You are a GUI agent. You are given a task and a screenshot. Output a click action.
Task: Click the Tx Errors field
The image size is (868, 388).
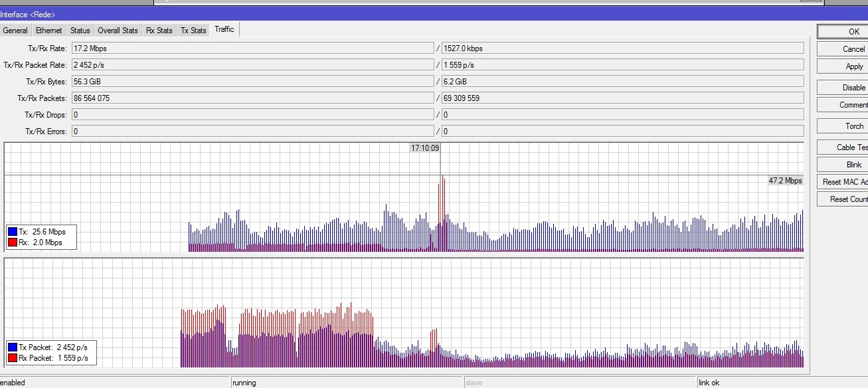click(252, 132)
